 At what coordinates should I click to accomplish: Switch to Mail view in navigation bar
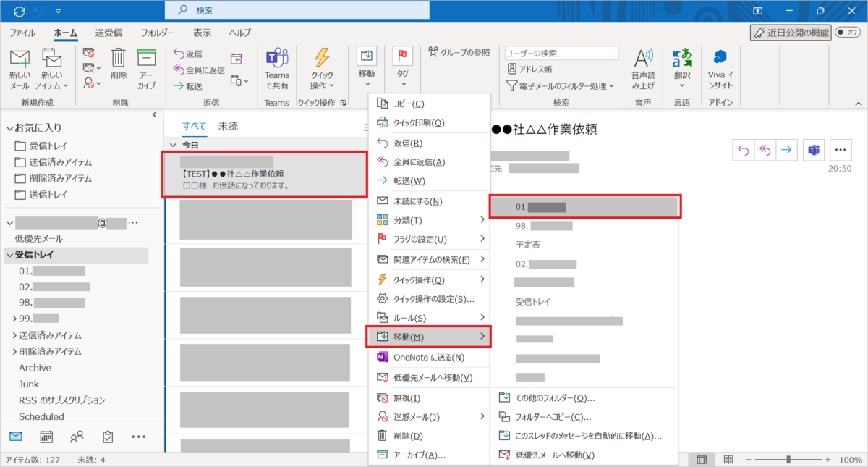point(16,437)
